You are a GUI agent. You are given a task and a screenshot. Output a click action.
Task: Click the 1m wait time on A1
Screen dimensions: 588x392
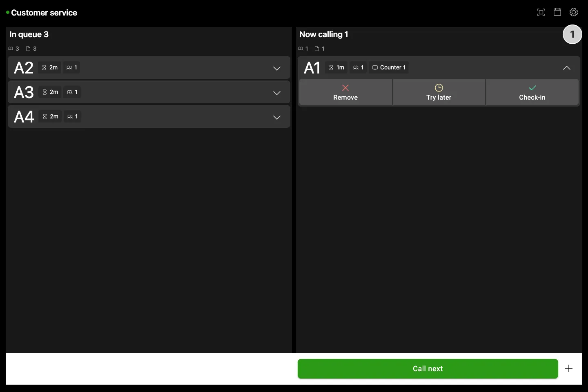click(336, 67)
